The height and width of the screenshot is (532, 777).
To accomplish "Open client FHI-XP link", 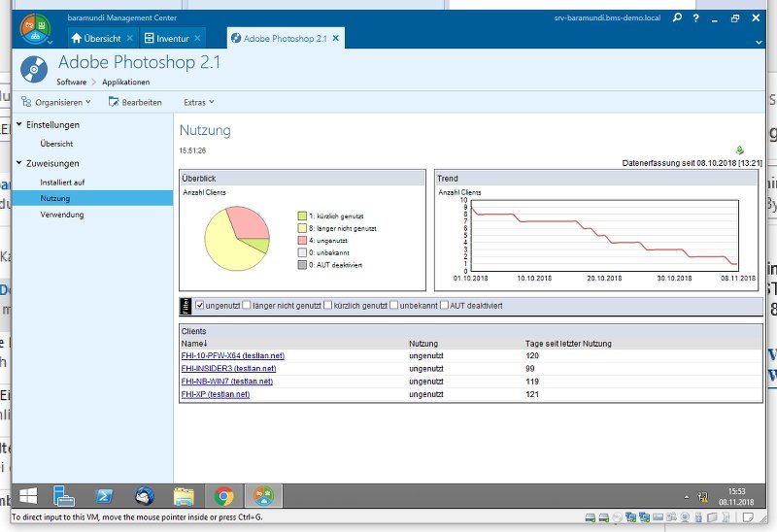I will click(x=215, y=394).
